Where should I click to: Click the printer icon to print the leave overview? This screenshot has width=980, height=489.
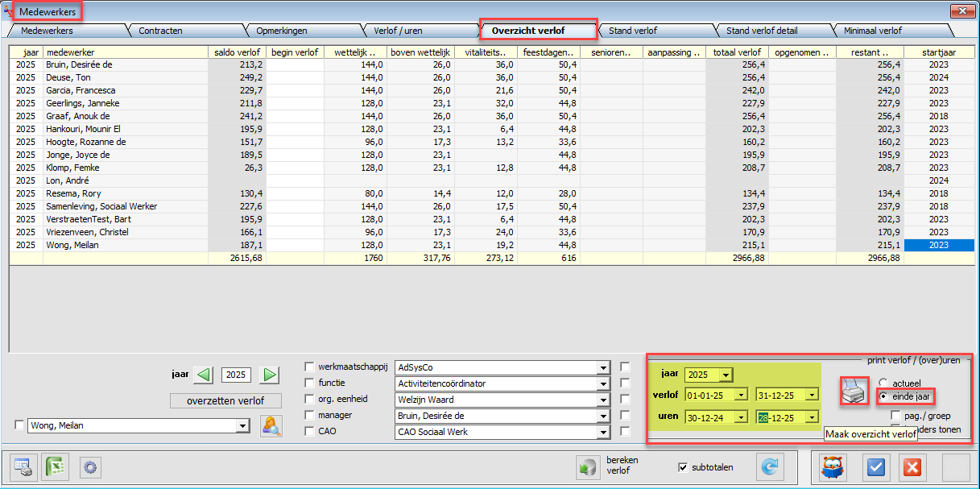pos(853,392)
